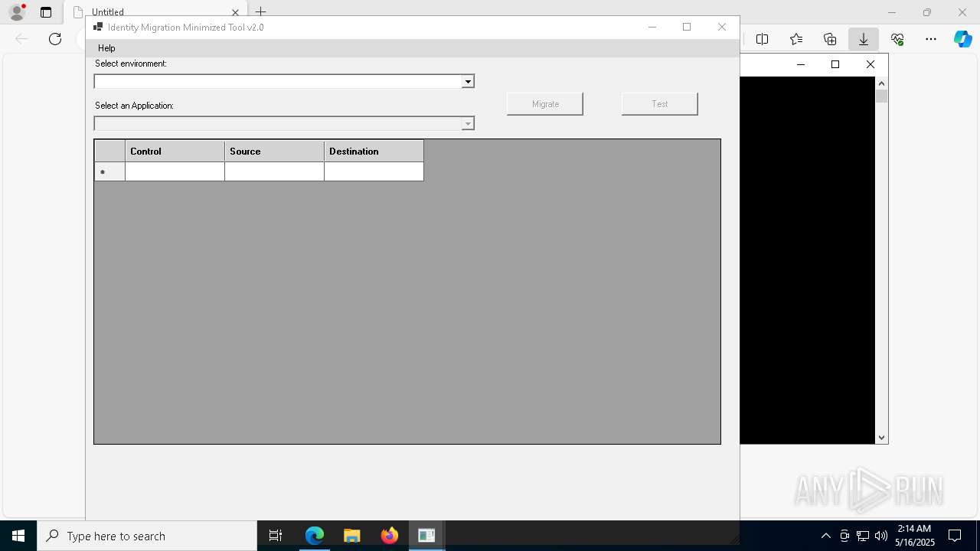This screenshot has height=551, width=980.
Task: Open Firefox from taskbar
Action: tap(390, 536)
